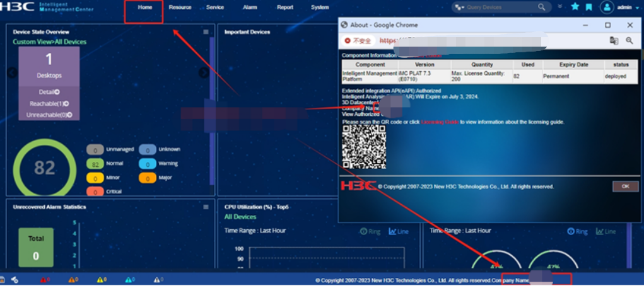This screenshot has height=286, width=644.
Task: Click All Devices in CPU Utilization panel
Action: coord(240,217)
